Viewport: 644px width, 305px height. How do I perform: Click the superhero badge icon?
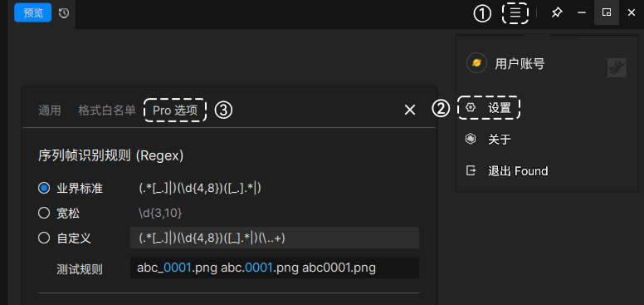[617, 67]
